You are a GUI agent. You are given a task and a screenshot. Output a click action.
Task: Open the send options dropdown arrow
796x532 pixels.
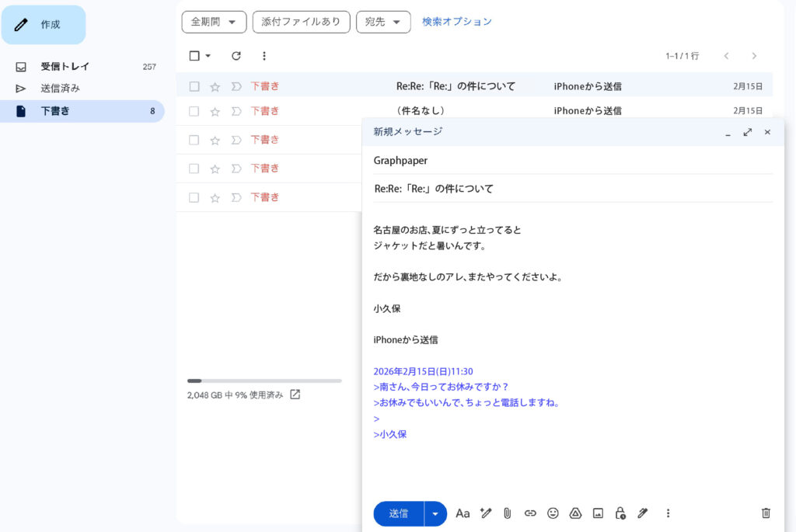pyautogui.click(x=435, y=513)
